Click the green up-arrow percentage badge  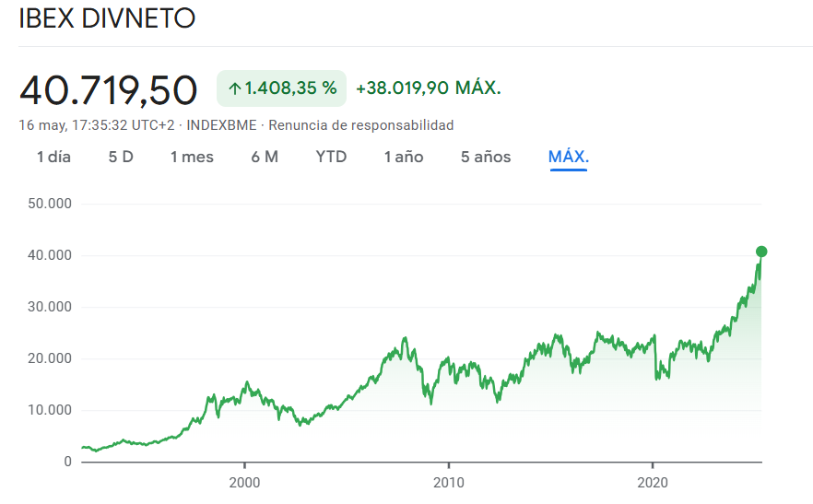[281, 88]
